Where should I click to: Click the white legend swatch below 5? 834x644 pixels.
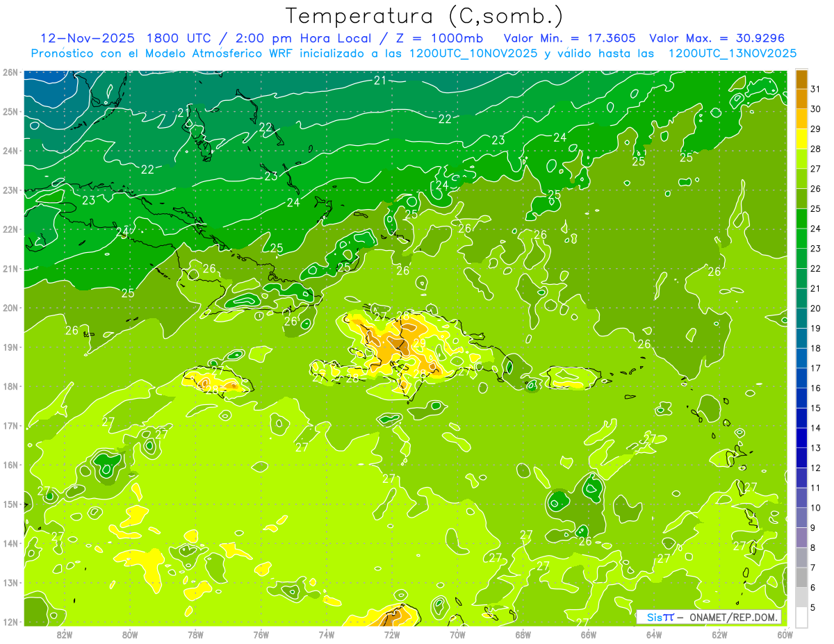pyautogui.click(x=801, y=617)
